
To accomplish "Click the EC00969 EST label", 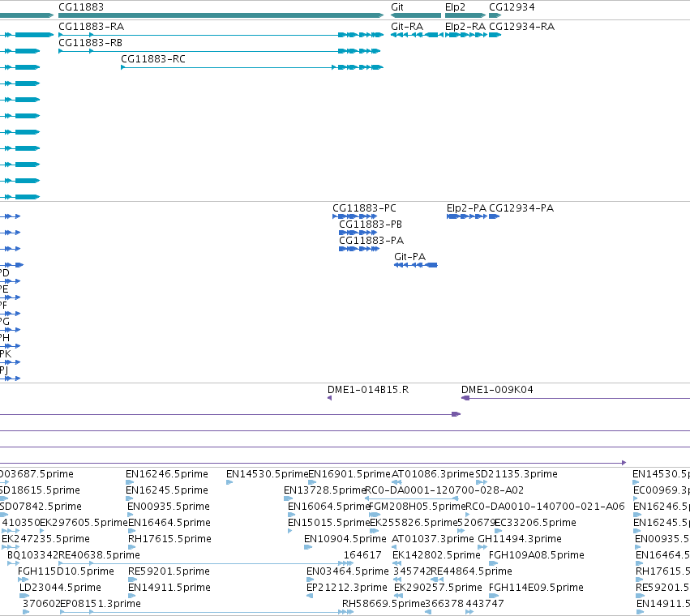I will 662,490.
